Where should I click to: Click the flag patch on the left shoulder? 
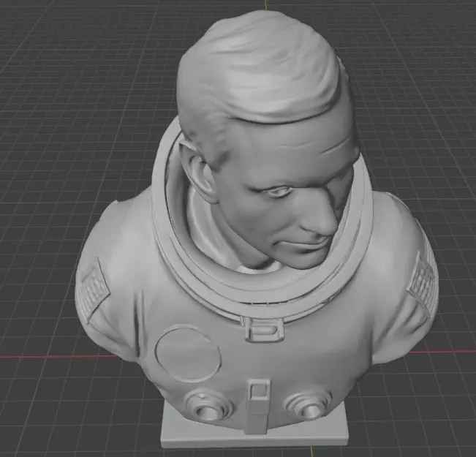click(x=94, y=290)
